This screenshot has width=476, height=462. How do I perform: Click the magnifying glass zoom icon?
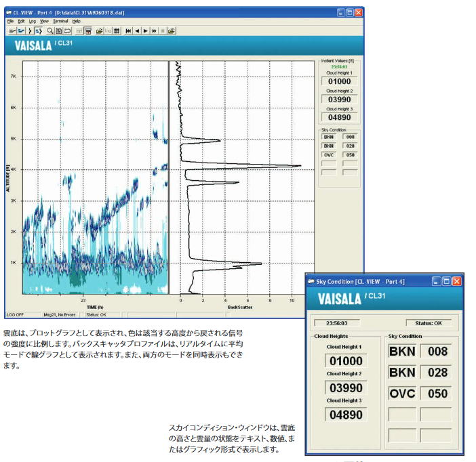point(50,31)
